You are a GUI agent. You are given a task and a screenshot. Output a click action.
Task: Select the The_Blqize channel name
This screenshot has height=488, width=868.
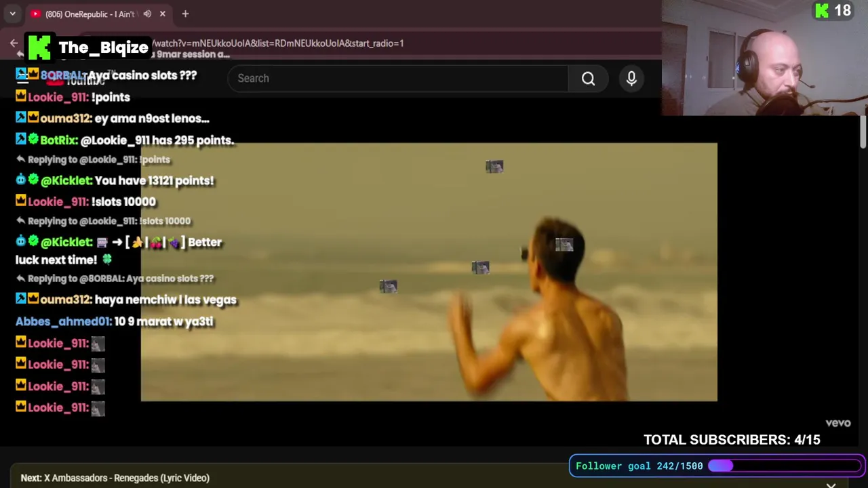(103, 47)
